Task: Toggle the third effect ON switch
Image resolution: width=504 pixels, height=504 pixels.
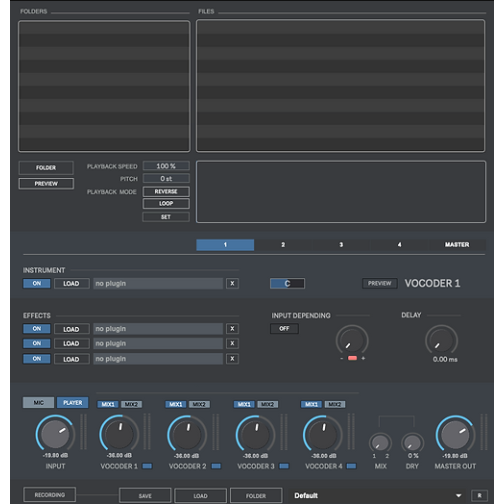Action: [37, 359]
